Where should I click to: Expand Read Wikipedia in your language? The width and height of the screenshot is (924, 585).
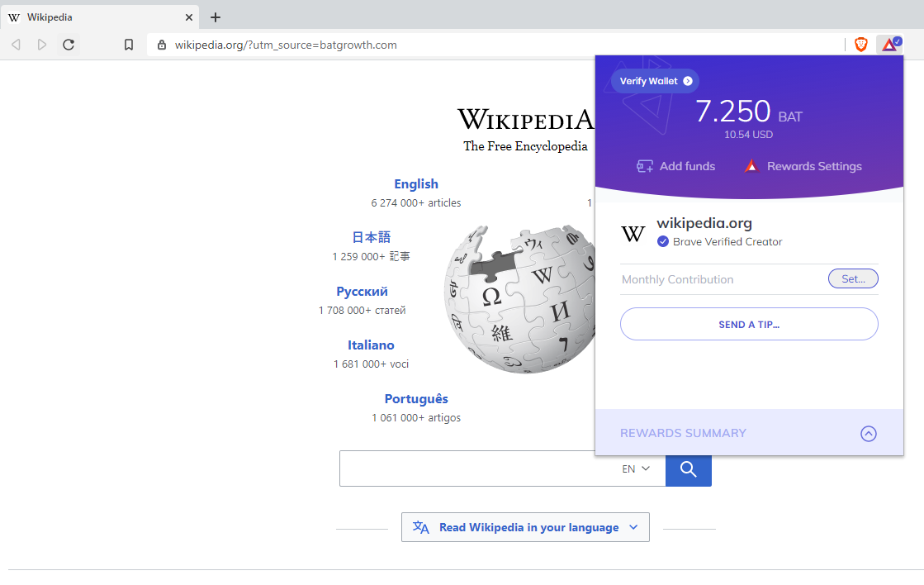pos(525,527)
